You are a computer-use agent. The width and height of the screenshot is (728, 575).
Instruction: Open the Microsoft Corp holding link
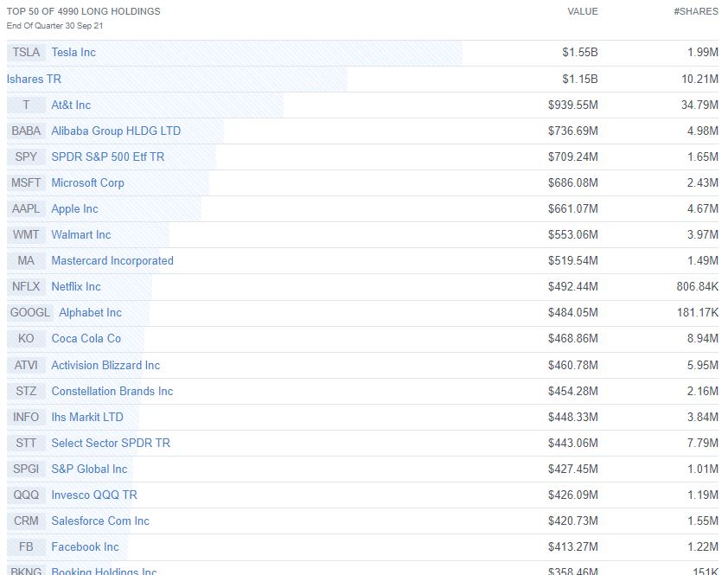click(x=88, y=182)
